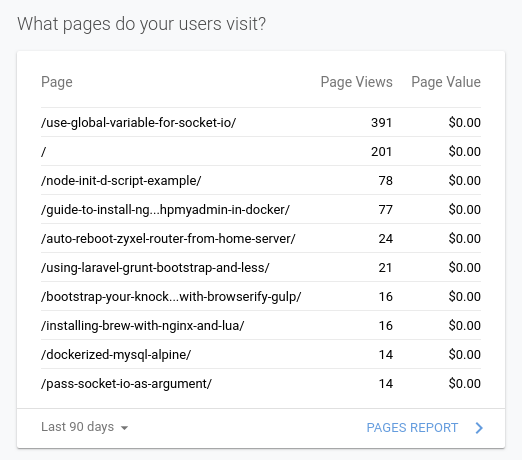Click the Page Value column header
Image resolution: width=522 pixels, height=460 pixels.
coord(446,82)
